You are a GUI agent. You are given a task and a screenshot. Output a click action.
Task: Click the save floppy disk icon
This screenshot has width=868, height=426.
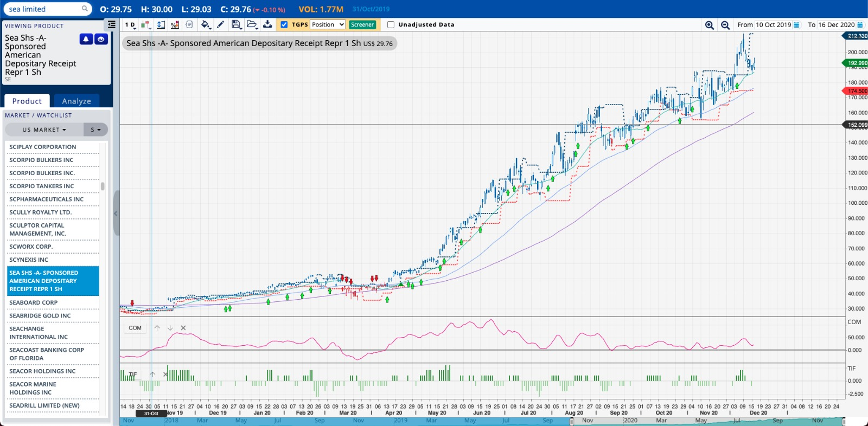point(236,24)
